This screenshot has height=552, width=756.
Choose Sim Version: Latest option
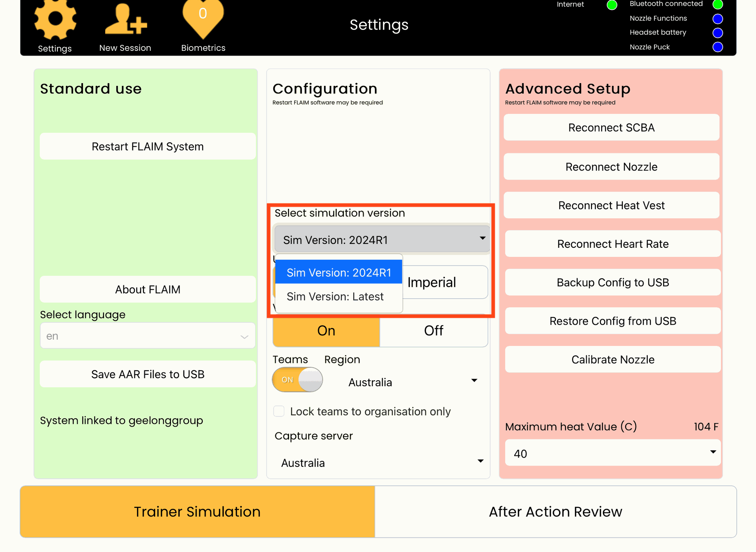(335, 297)
